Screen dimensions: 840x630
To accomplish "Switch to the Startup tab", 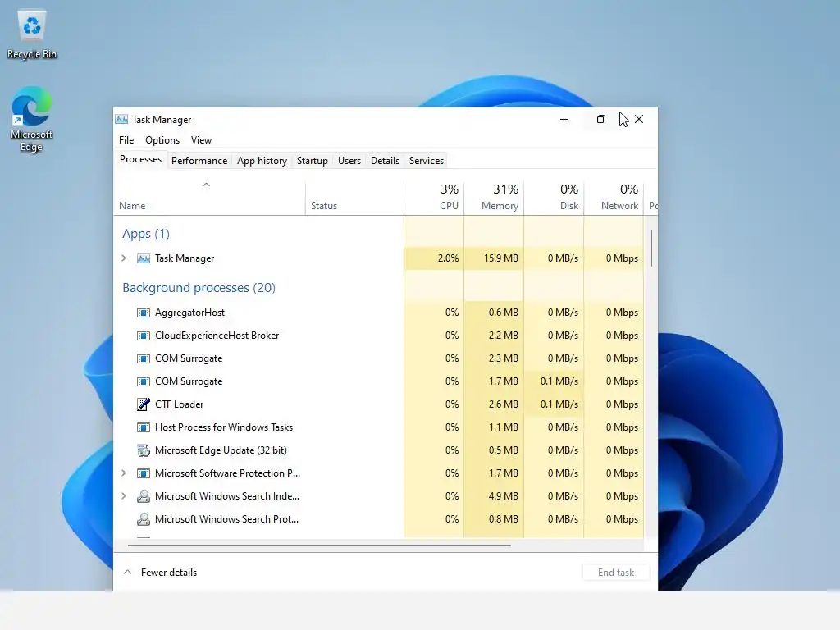I will pyautogui.click(x=313, y=161).
